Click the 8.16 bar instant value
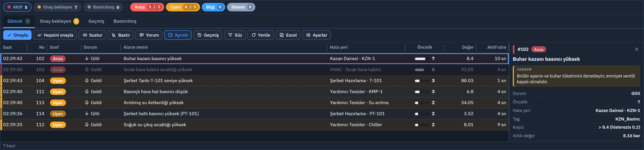 (x=632, y=136)
